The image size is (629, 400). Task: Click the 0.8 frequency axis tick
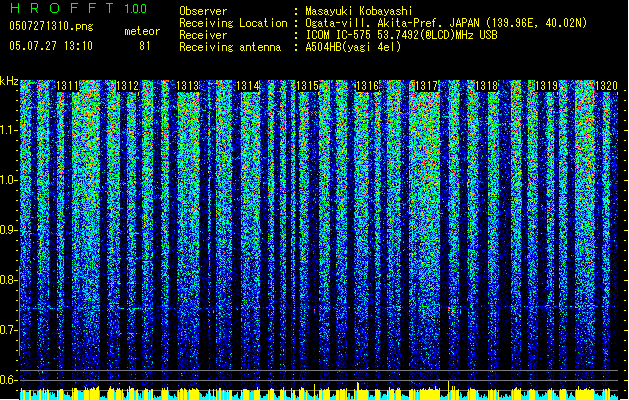pos(8,280)
